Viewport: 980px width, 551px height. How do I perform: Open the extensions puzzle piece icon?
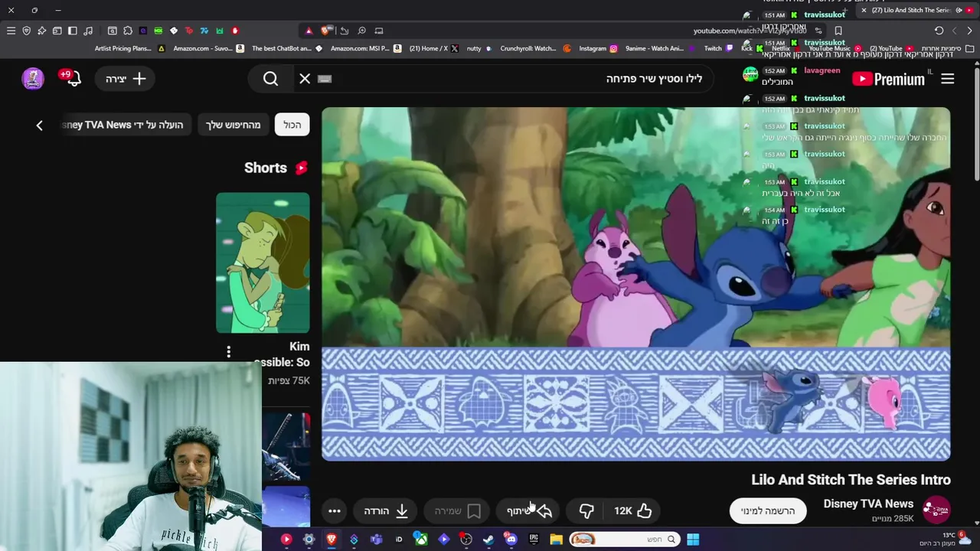(x=128, y=31)
